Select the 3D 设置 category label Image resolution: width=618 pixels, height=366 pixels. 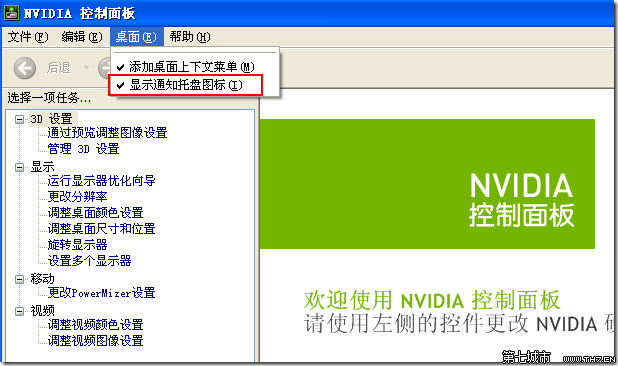(x=52, y=119)
